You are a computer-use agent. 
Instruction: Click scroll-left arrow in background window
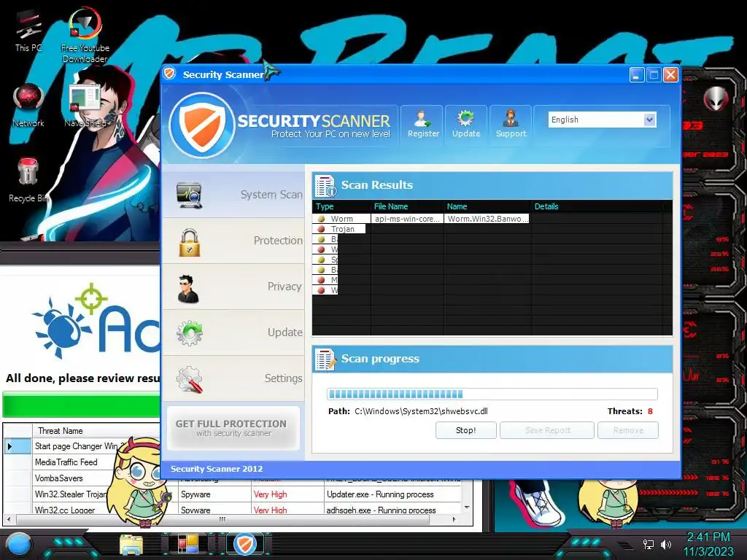[x=9, y=519]
